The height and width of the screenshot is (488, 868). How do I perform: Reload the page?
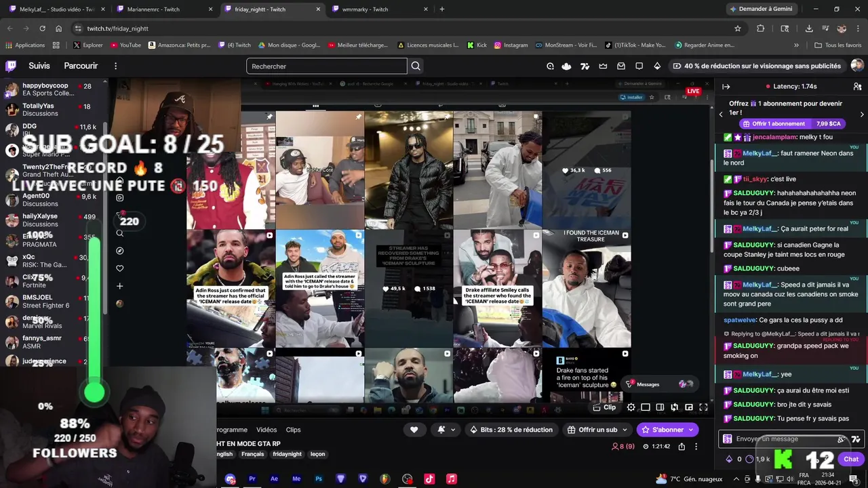tap(42, 28)
